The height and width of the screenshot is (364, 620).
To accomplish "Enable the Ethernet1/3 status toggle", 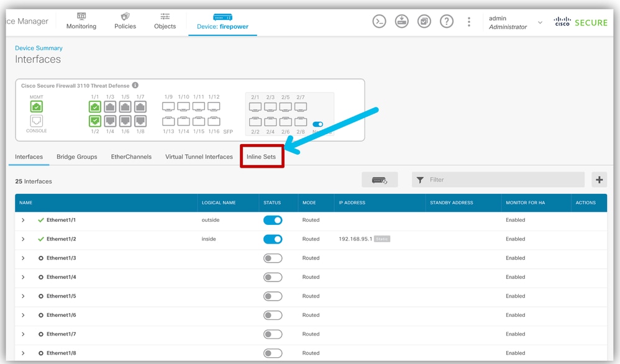I will tap(273, 258).
